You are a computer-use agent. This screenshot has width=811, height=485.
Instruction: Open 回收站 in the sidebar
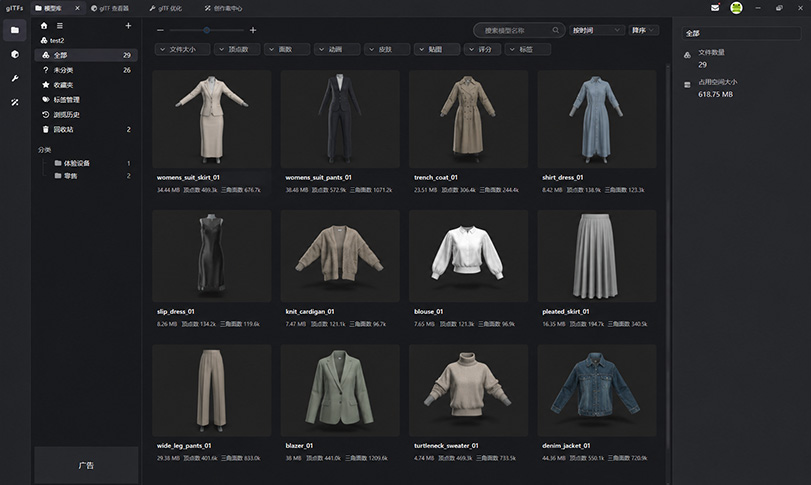coord(86,129)
